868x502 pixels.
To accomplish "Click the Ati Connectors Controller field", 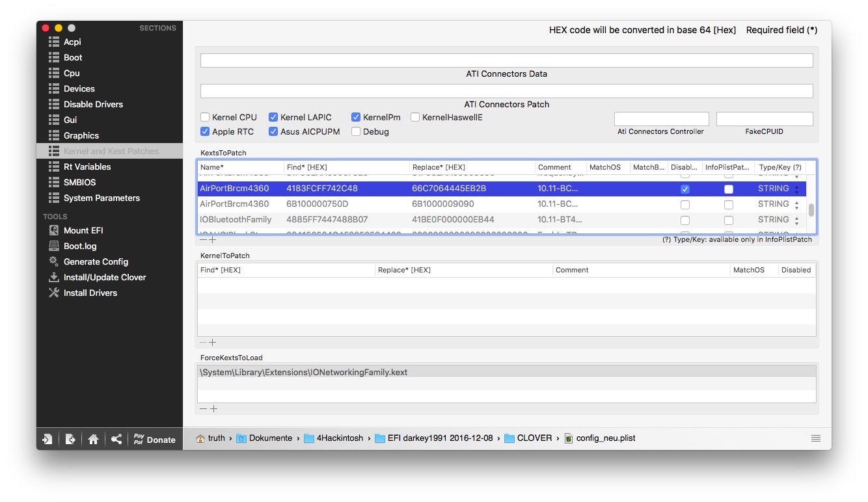I will point(661,119).
